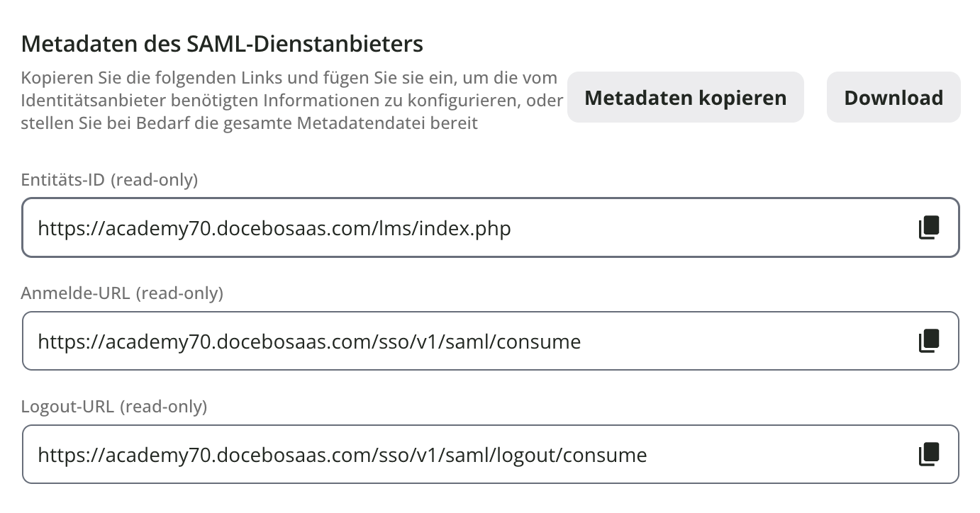Image resolution: width=980 pixels, height=513 pixels.
Task: Download the SAML metadata file
Action: point(893,97)
